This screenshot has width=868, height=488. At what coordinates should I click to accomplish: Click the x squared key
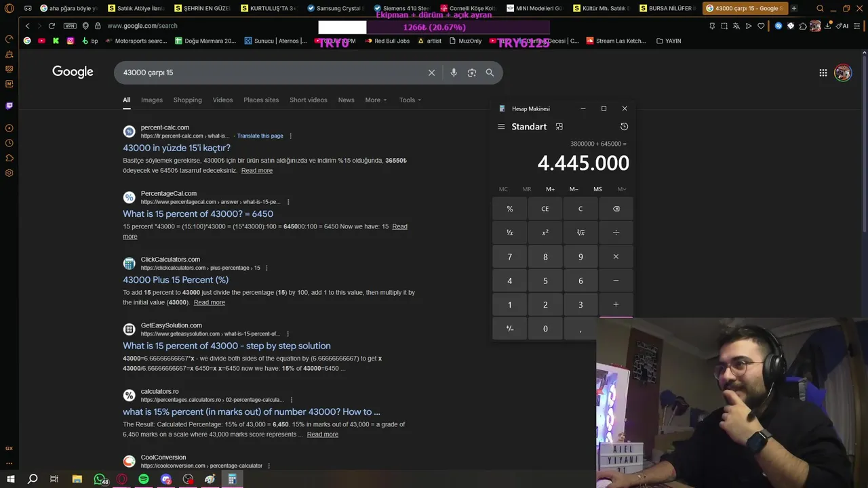click(545, 232)
